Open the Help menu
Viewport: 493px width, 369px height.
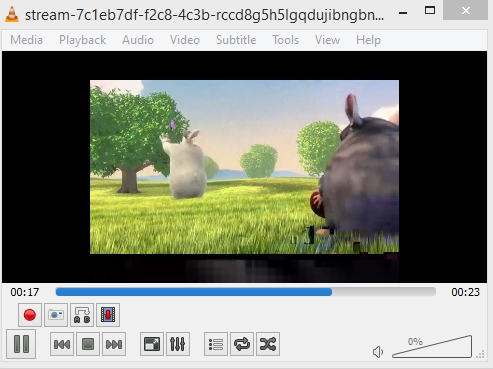pyautogui.click(x=368, y=40)
